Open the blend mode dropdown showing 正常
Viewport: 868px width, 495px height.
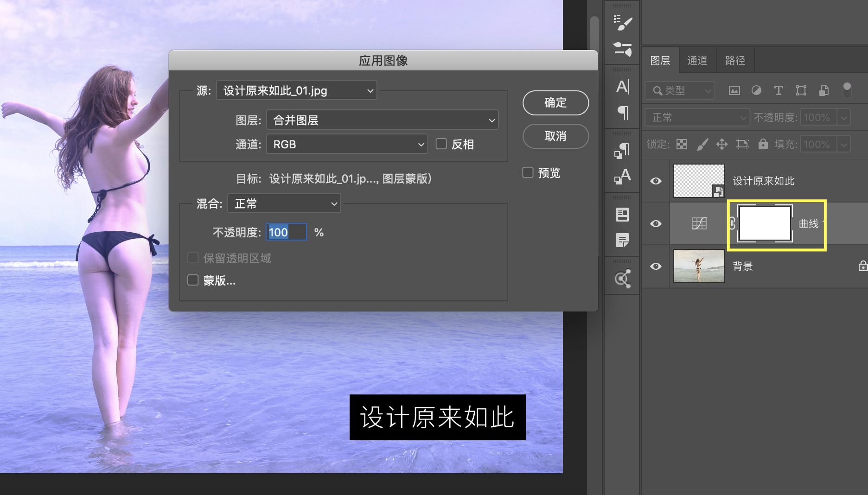click(x=697, y=117)
